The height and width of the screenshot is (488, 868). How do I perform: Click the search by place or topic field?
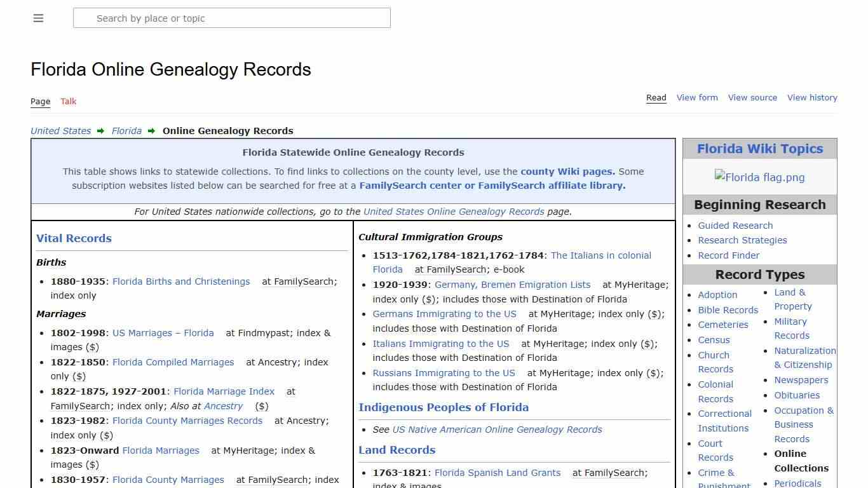(232, 18)
